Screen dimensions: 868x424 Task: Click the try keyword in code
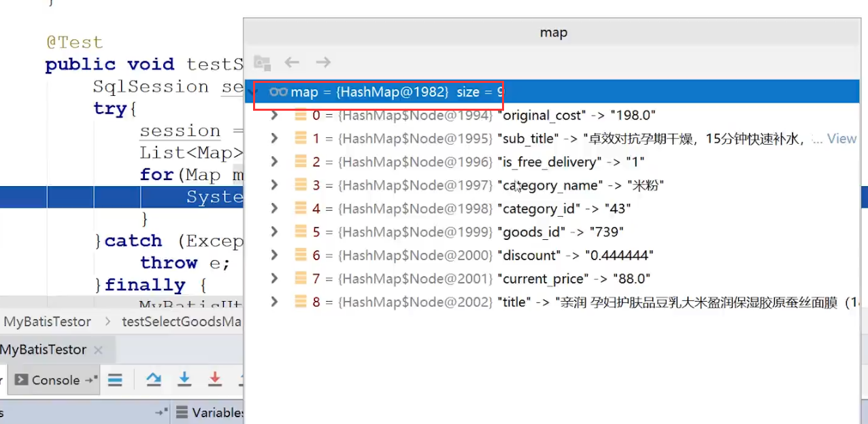point(110,109)
